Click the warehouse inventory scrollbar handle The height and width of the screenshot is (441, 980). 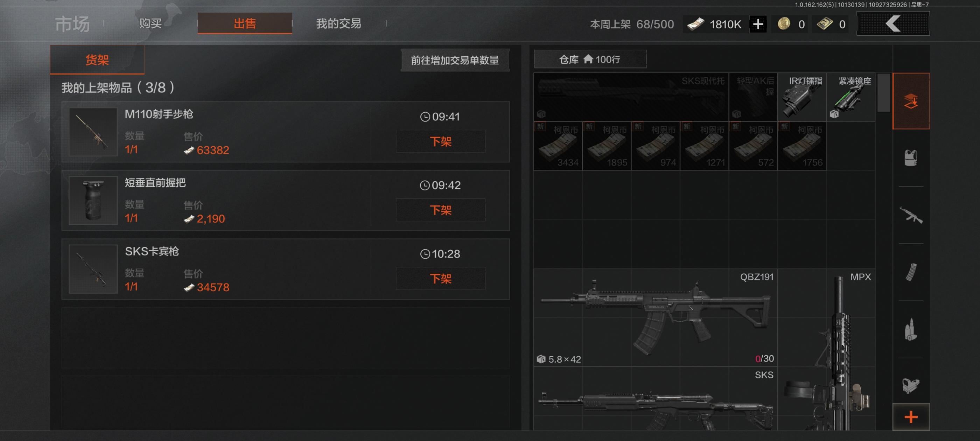pyautogui.click(x=883, y=92)
